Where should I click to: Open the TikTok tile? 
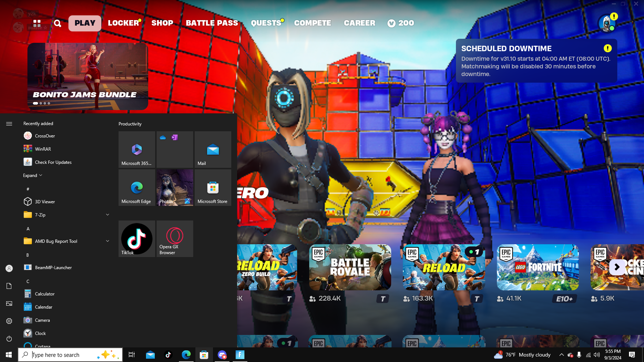click(137, 239)
